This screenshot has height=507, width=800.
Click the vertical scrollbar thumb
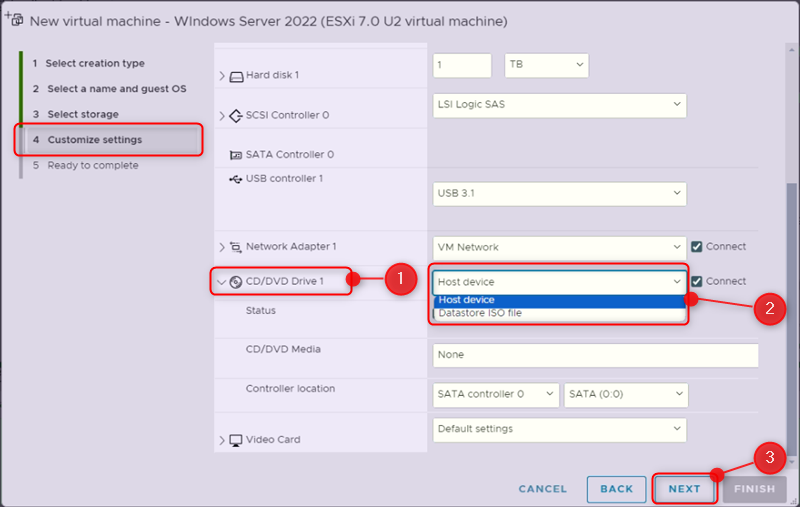[791, 318]
